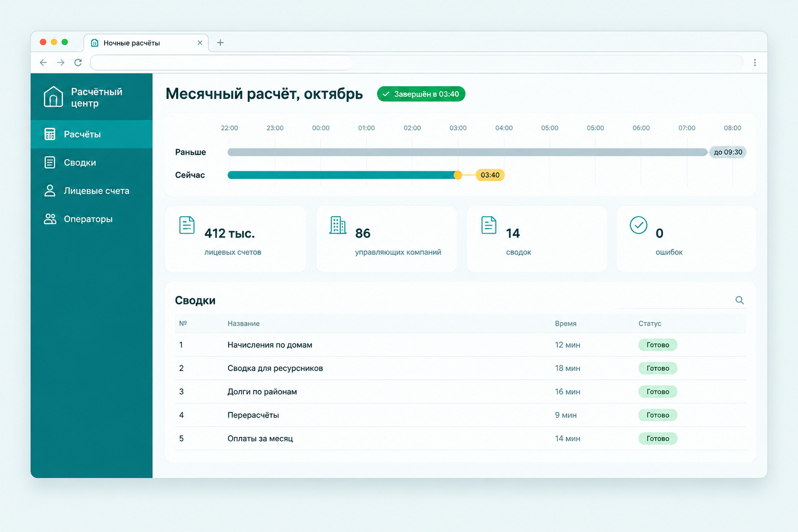Viewport: 798px width, 532px height.
Task: Click the search icon in Сводки panel
Action: (x=739, y=300)
